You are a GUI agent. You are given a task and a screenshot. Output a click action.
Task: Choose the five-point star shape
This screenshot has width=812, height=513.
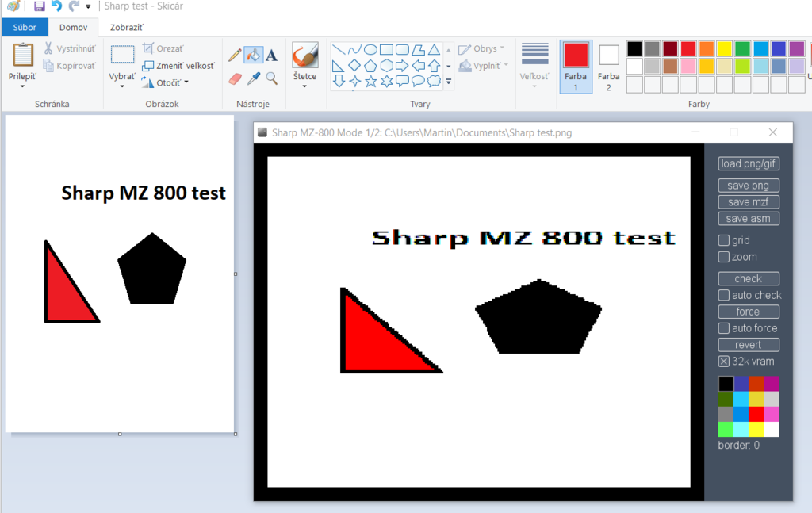coord(371,82)
